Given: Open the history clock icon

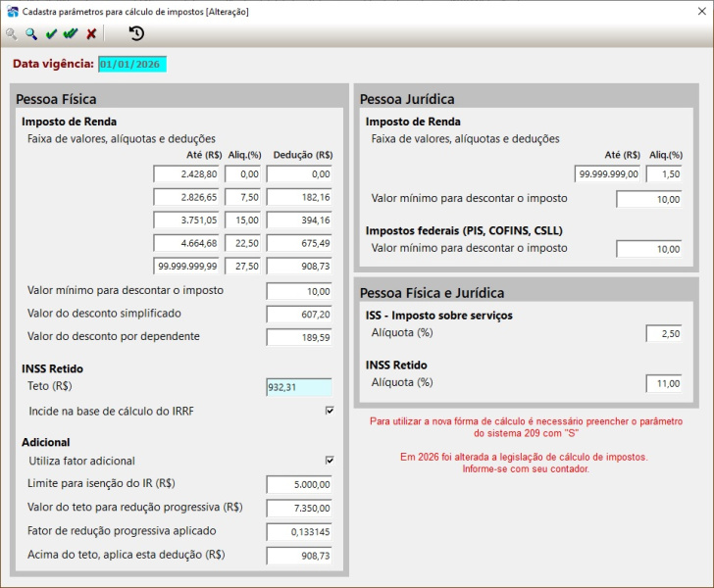Looking at the screenshot, I should click(136, 33).
